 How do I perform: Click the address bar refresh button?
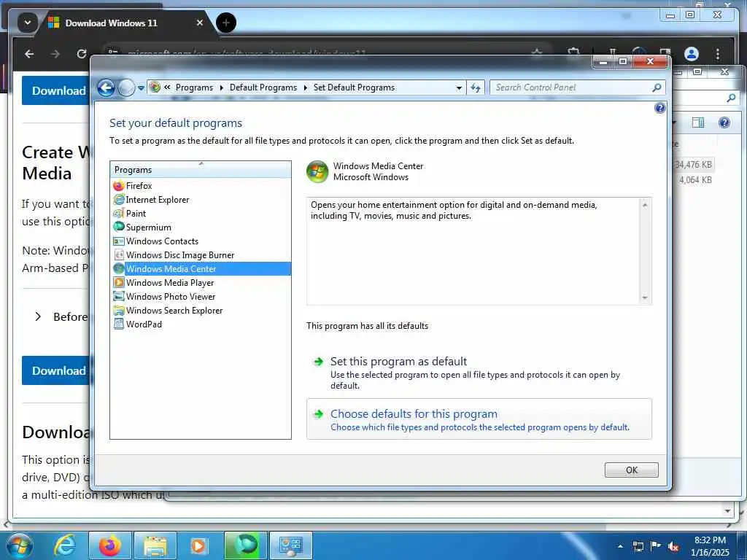pos(476,87)
